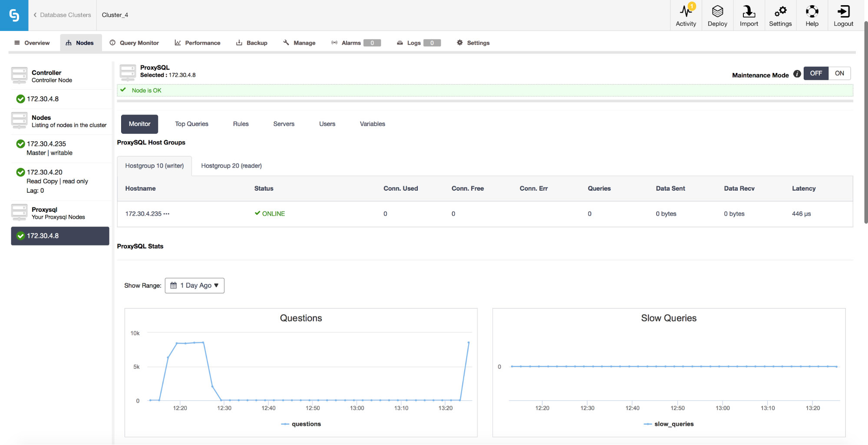
Task: Click calendar icon in Show Range
Action: [173, 285]
